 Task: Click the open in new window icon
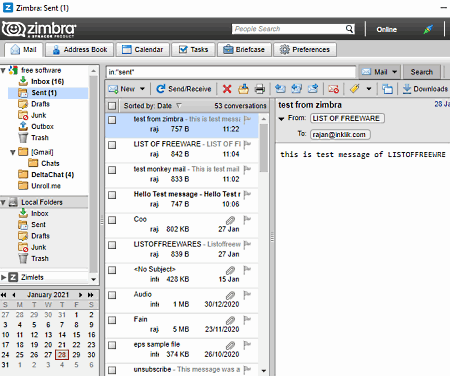(x=387, y=89)
